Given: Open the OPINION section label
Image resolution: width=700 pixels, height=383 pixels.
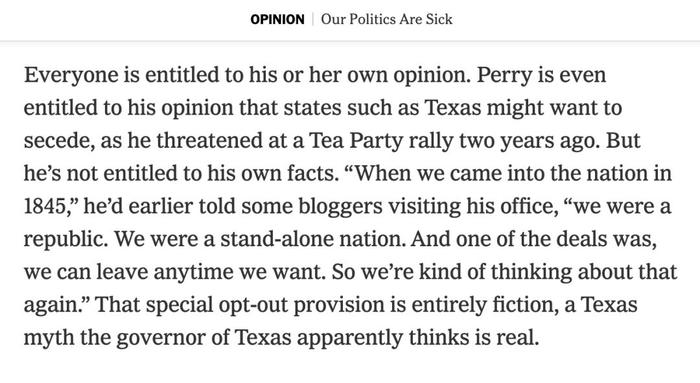Looking at the screenshot, I should coord(277,20).
